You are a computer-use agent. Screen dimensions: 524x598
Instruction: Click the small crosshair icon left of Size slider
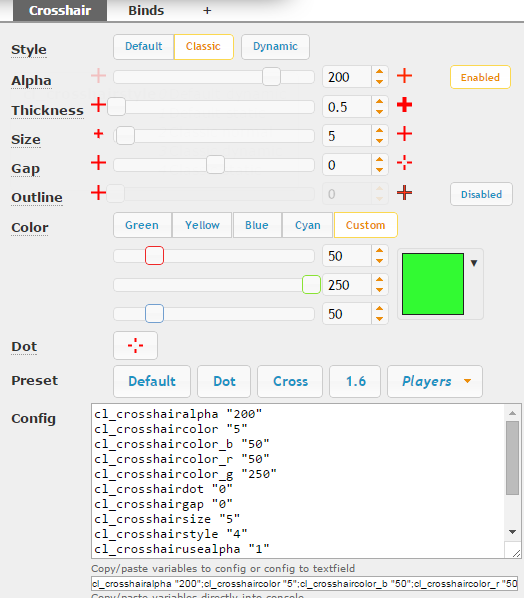(x=98, y=133)
